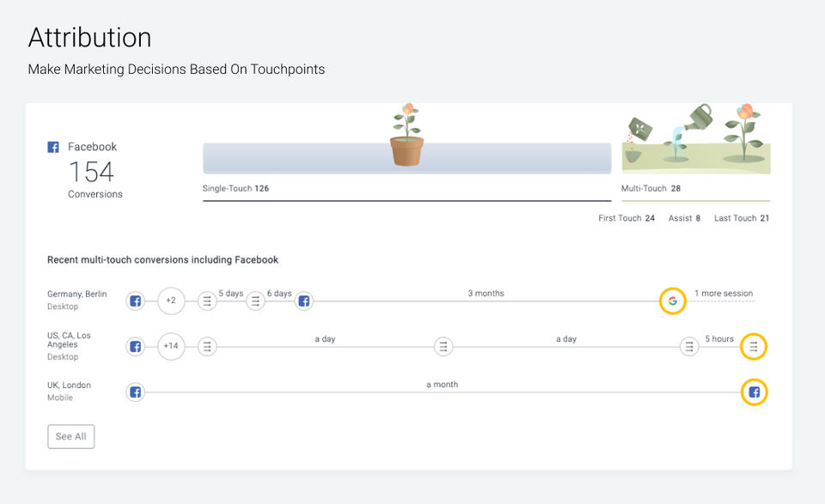The width and height of the screenshot is (825, 504).
Task: Click the 'UK, London' location label
Action: coord(69,386)
